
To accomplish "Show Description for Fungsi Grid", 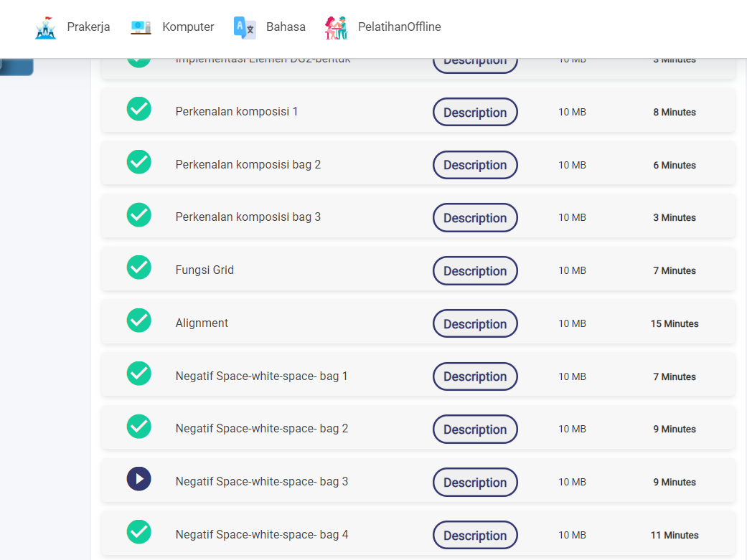I will click(475, 271).
